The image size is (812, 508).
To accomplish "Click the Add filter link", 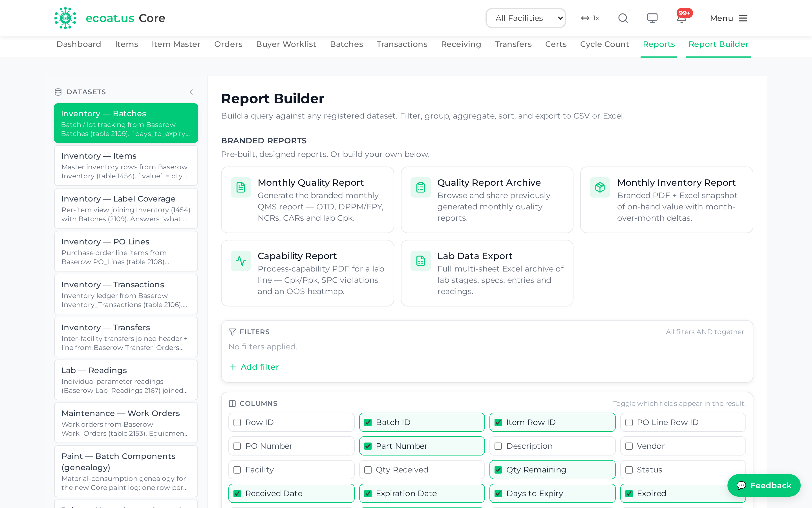I will pos(254,367).
